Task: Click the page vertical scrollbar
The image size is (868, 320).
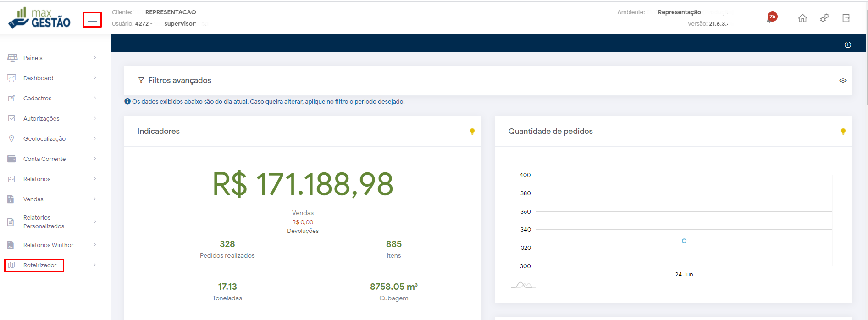Action: click(x=866, y=55)
